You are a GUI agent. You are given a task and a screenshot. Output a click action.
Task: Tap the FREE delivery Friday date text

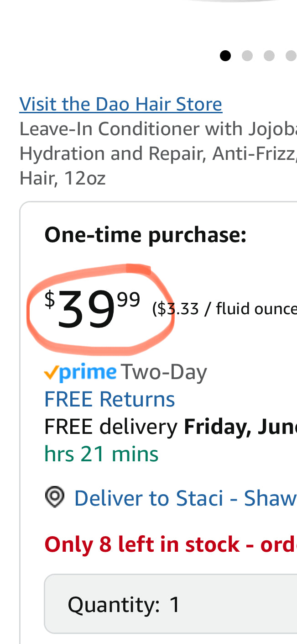pyautogui.click(x=171, y=427)
